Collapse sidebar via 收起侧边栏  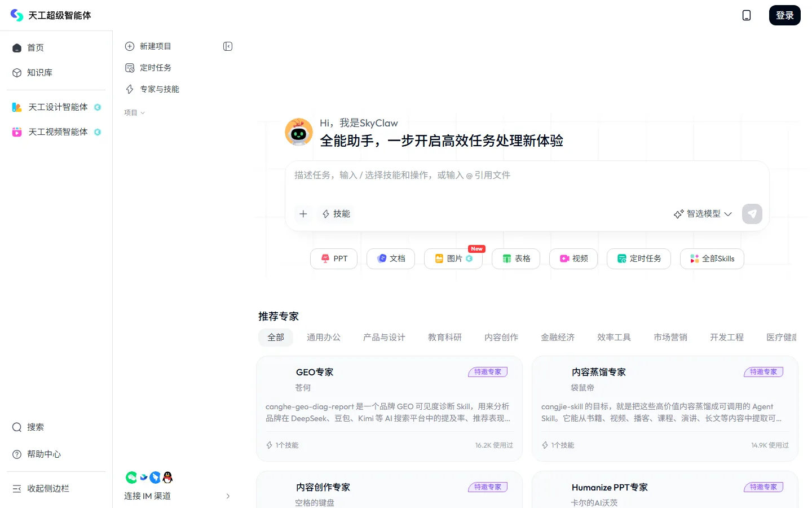point(56,489)
